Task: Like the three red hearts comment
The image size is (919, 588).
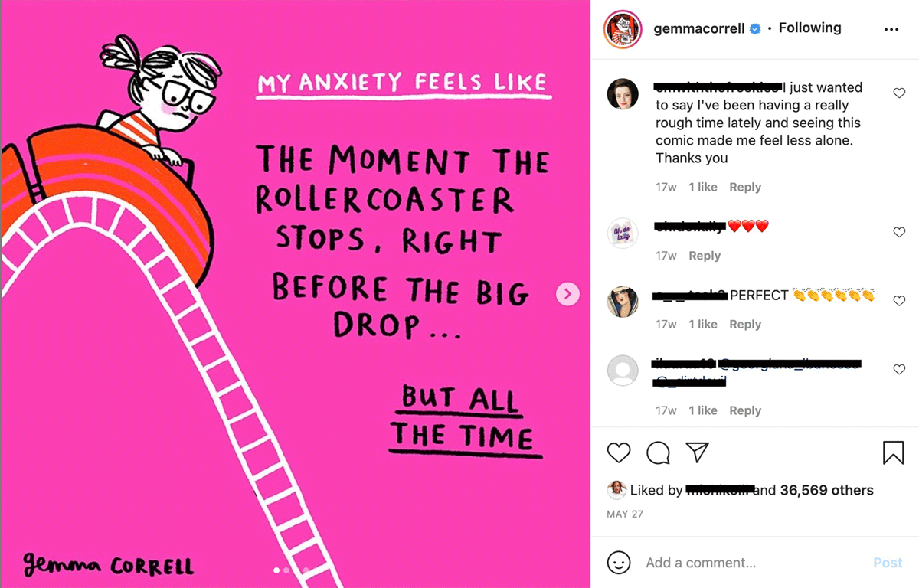Action: [899, 232]
